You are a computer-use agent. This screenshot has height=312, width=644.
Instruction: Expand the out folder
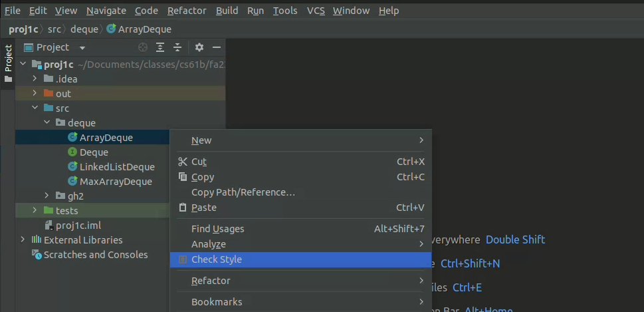point(35,93)
